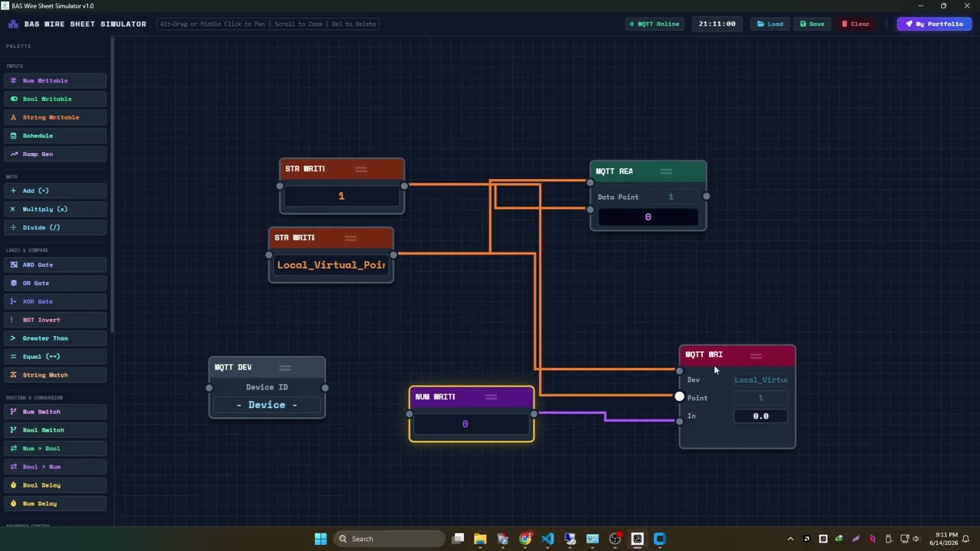Select Equal (==) palette item
Screen dimensions: 980x551
pyautogui.click(x=55, y=357)
